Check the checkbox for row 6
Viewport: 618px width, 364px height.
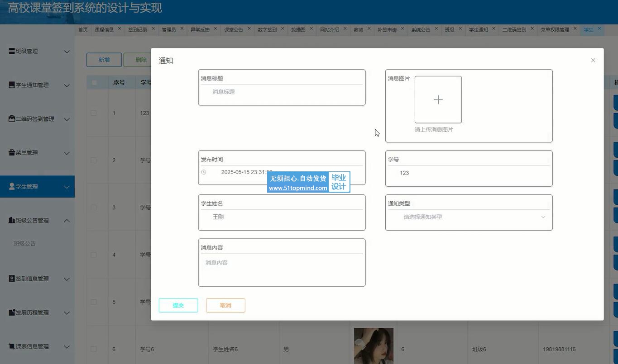pos(94,349)
